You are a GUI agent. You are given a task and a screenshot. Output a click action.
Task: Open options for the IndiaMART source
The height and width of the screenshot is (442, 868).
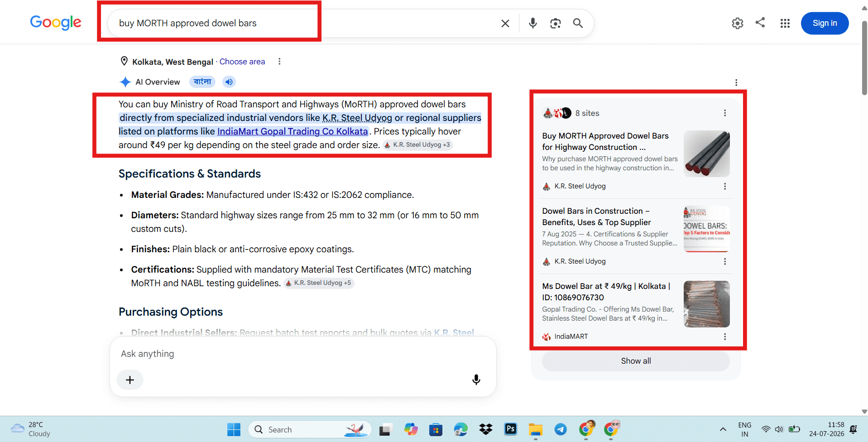(x=725, y=336)
